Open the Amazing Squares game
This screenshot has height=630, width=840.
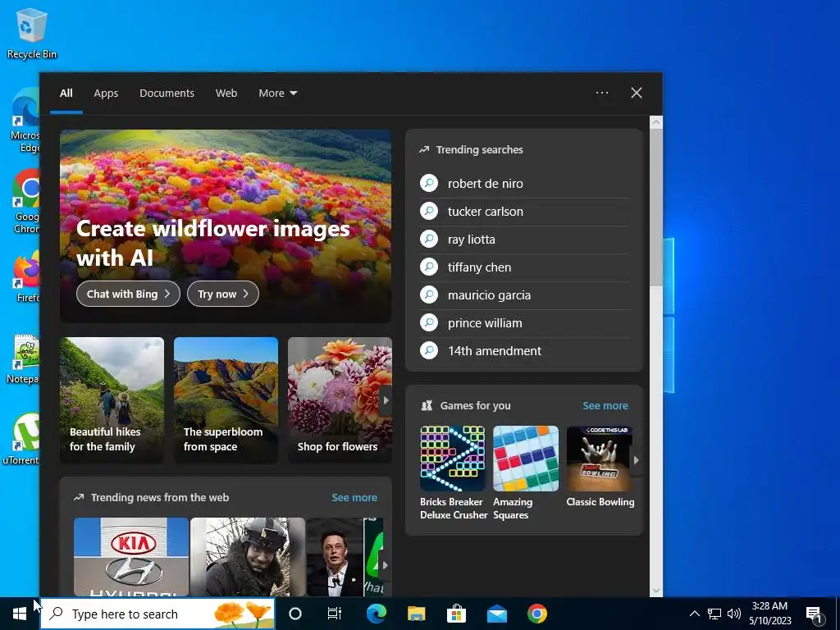point(526,473)
